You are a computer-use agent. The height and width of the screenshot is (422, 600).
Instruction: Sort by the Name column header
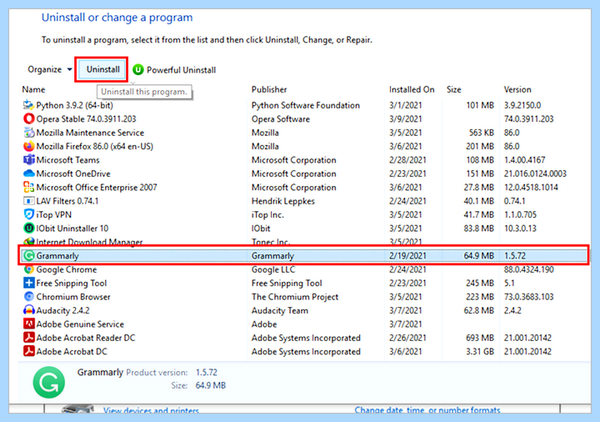[x=33, y=90]
